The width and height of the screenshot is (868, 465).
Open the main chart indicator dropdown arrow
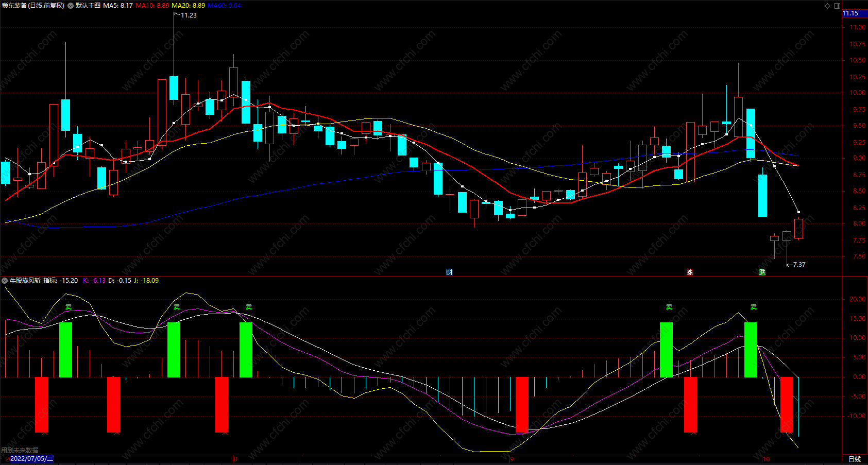coord(71,6)
